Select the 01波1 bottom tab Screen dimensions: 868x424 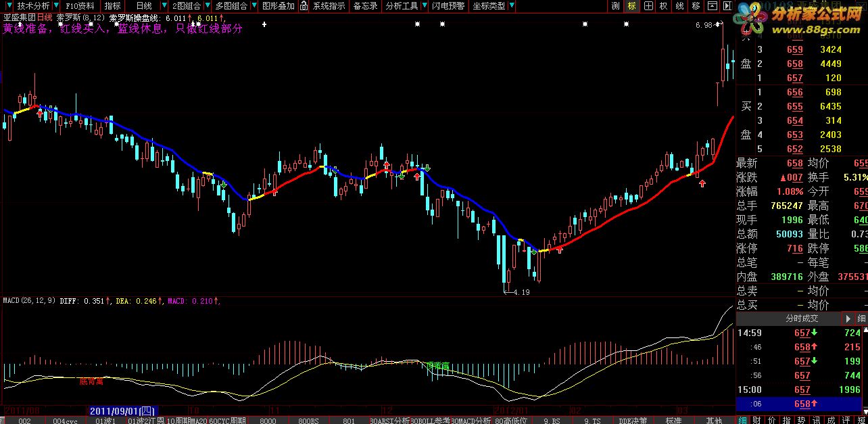point(105,420)
